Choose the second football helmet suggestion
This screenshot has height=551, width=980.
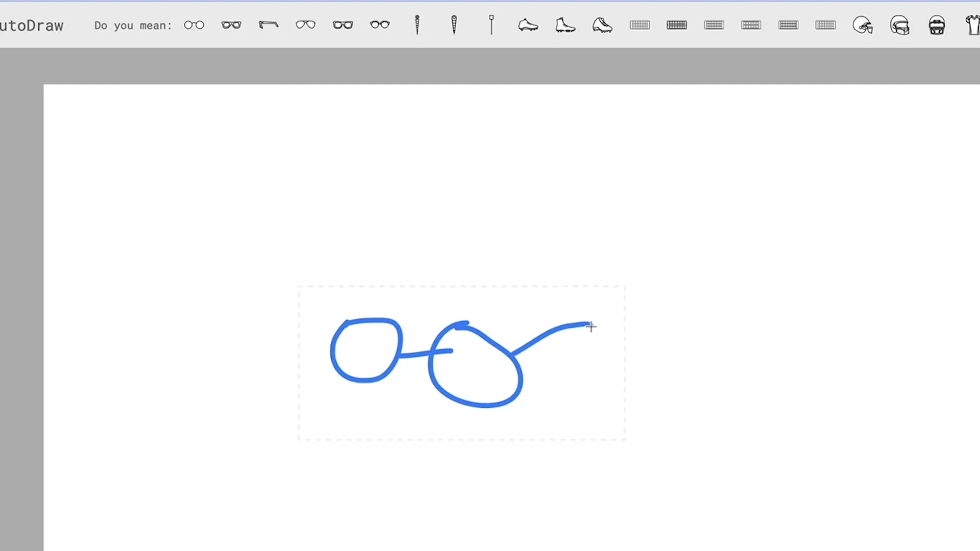tap(900, 25)
